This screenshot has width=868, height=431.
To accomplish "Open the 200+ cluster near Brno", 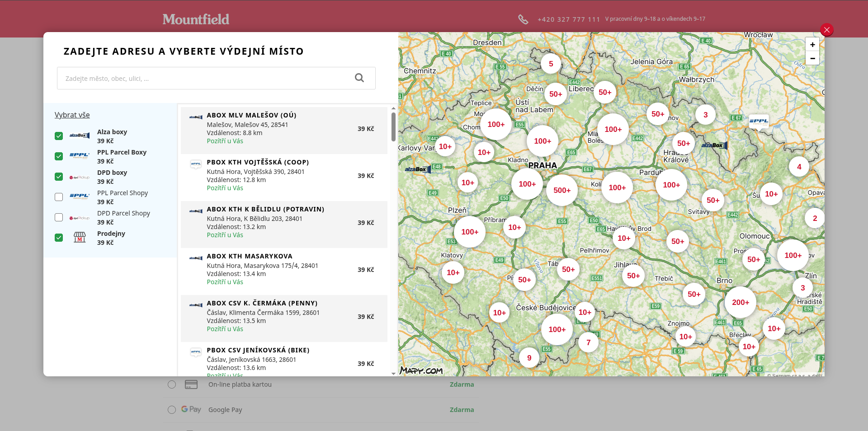I will (x=741, y=302).
